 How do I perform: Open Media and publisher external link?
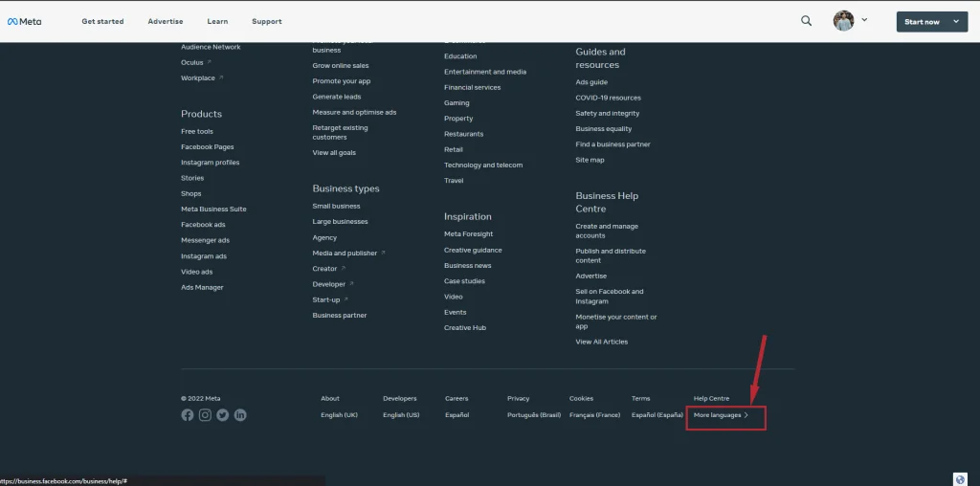348,253
